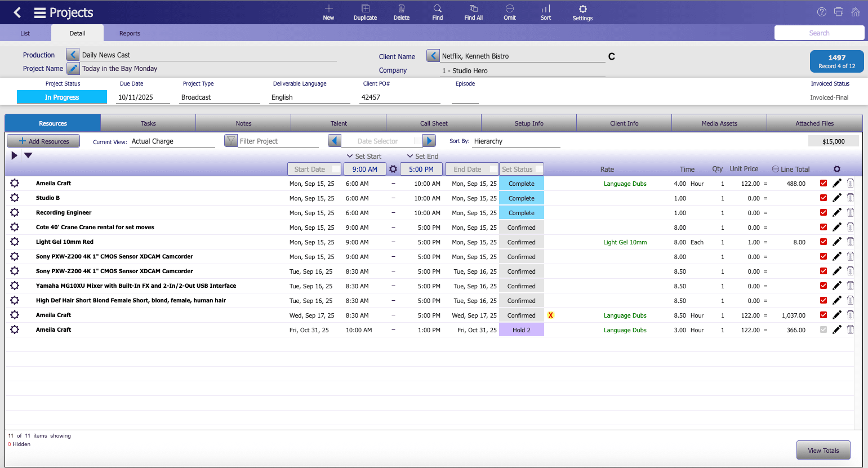Screen dimensions: 868x468
Task: Open Settings in the top toolbar
Action: (x=582, y=12)
